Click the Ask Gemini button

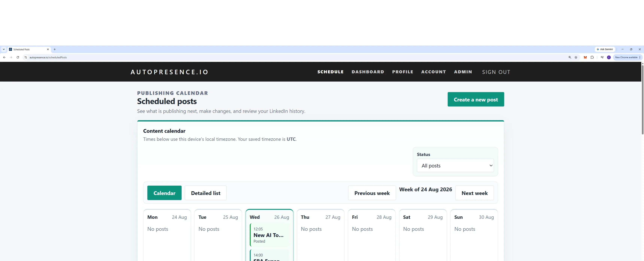[x=605, y=49]
